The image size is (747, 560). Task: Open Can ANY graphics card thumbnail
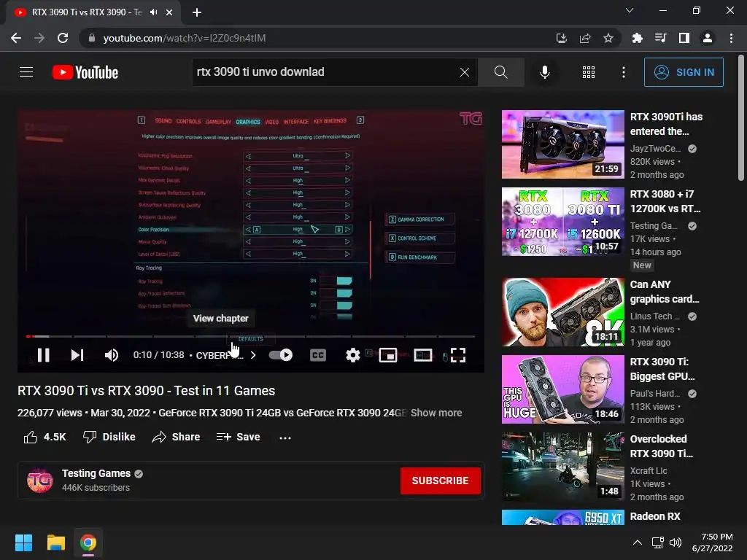[x=562, y=312]
